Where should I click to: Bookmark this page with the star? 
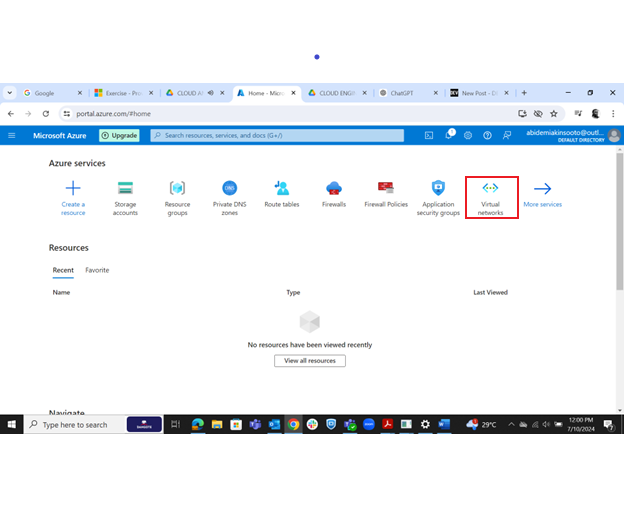(554, 114)
